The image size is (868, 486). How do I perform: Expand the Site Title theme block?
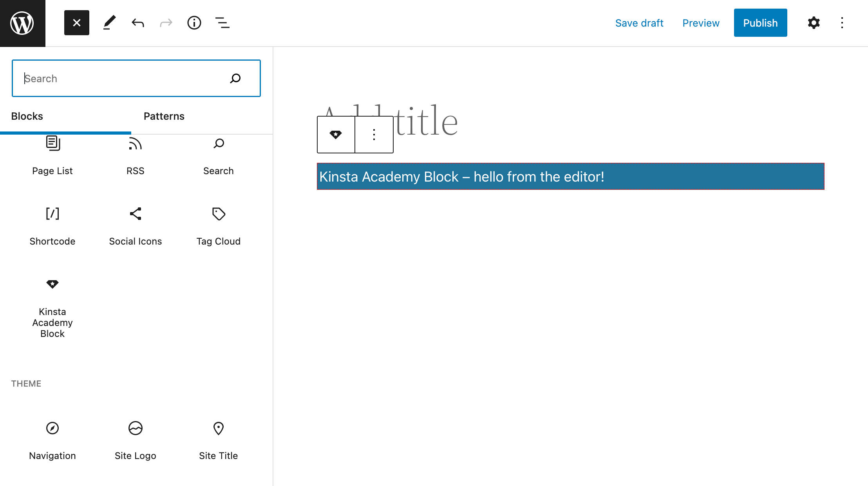218,439
